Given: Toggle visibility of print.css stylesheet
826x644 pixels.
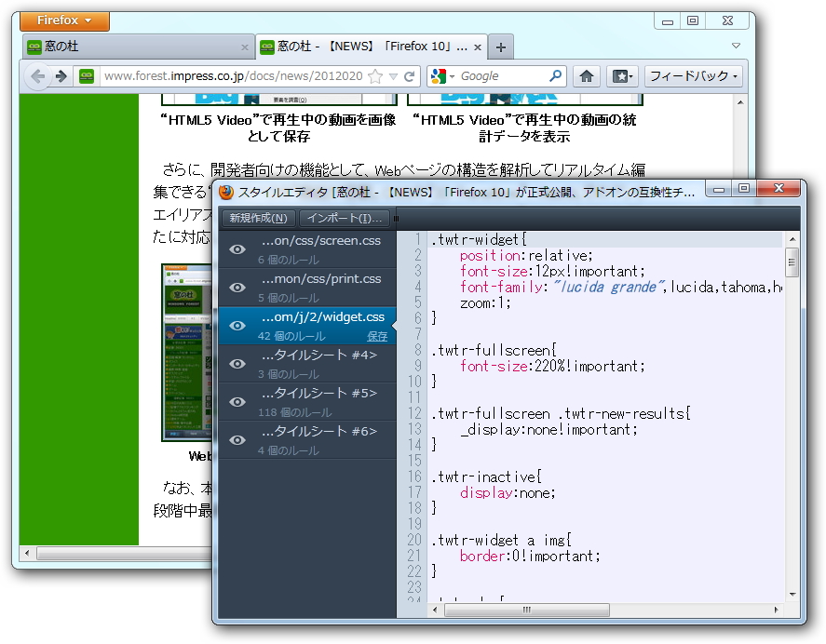Looking at the screenshot, I should point(237,287).
